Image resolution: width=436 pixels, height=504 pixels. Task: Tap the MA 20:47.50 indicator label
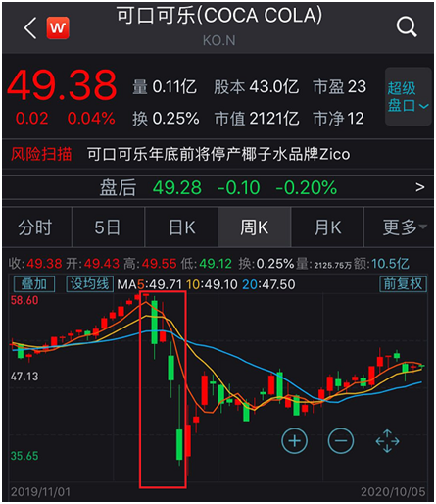pos(268,284)
